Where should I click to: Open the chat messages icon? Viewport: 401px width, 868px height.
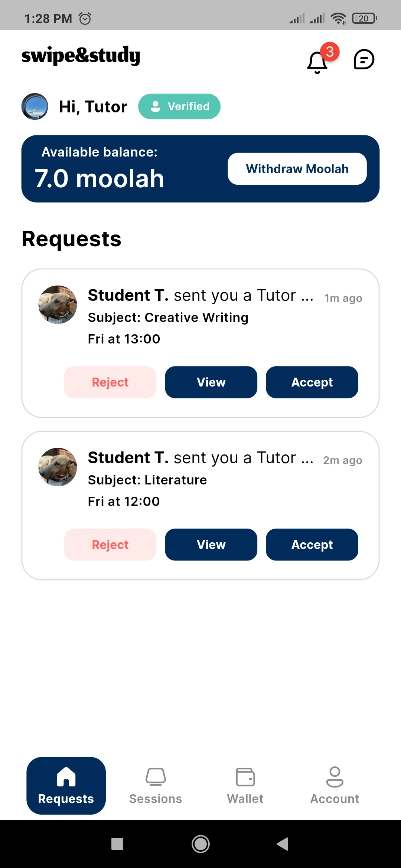(364, 60)
